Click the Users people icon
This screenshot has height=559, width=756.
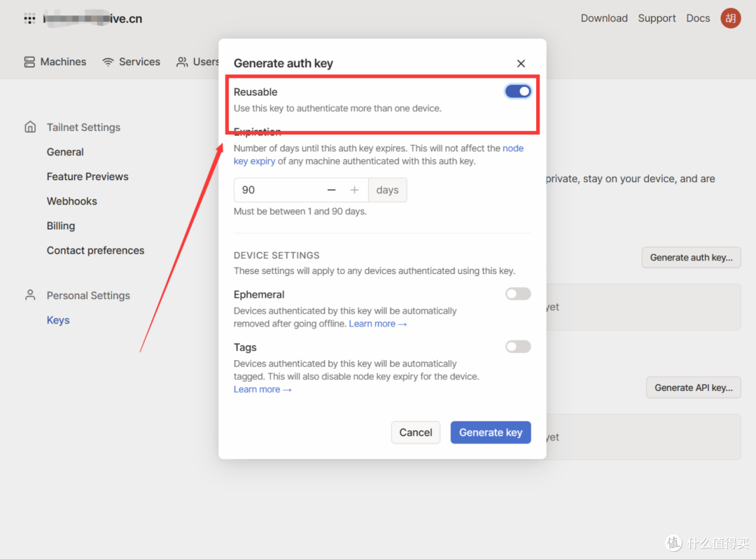point(182,62)
